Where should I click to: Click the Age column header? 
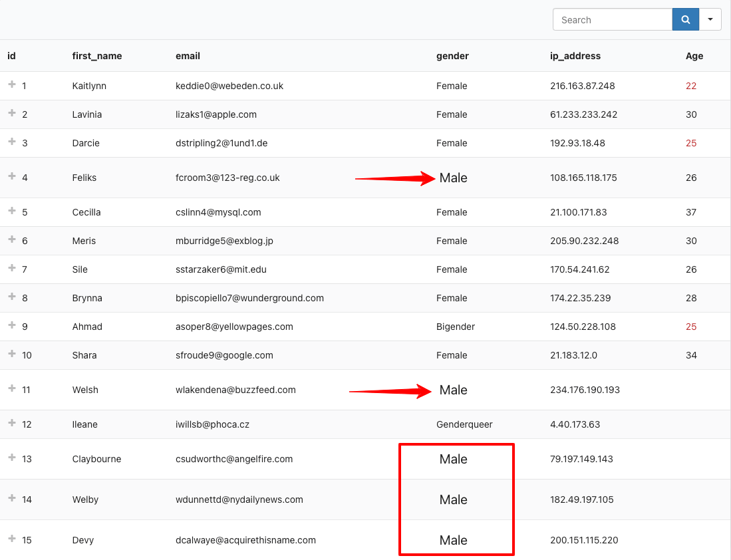[694, 56]
